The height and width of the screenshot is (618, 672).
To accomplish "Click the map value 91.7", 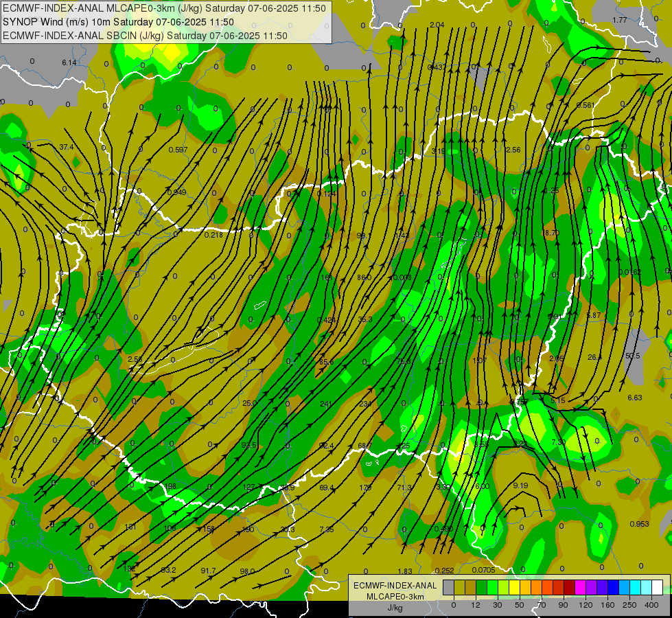I will pyautogui.click(x=208, y=571).
